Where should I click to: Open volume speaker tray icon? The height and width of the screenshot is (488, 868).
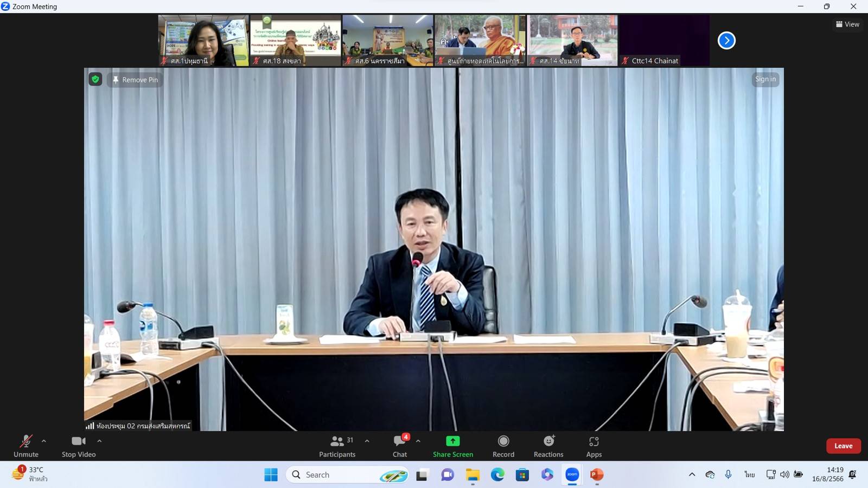[x=784, y=474]
